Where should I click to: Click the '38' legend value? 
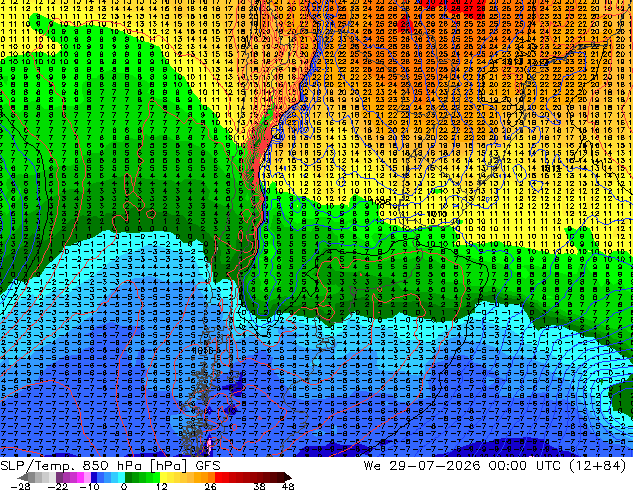(260, 486)
